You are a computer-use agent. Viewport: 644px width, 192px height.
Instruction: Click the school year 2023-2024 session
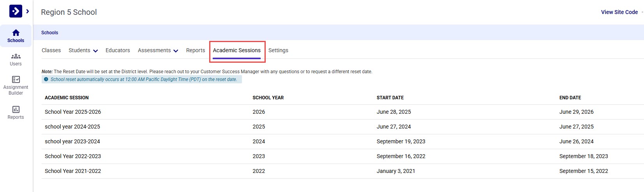pos(72,141)
